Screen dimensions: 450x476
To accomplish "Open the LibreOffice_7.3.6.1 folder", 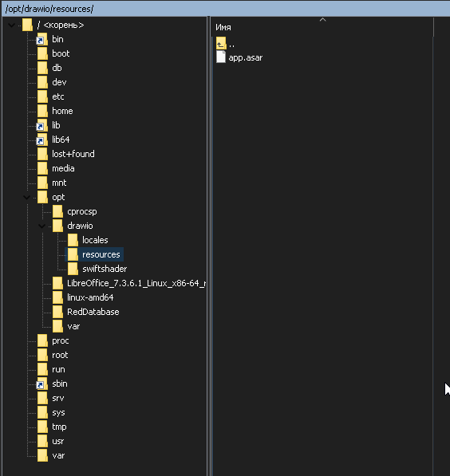I will (136, 283).
